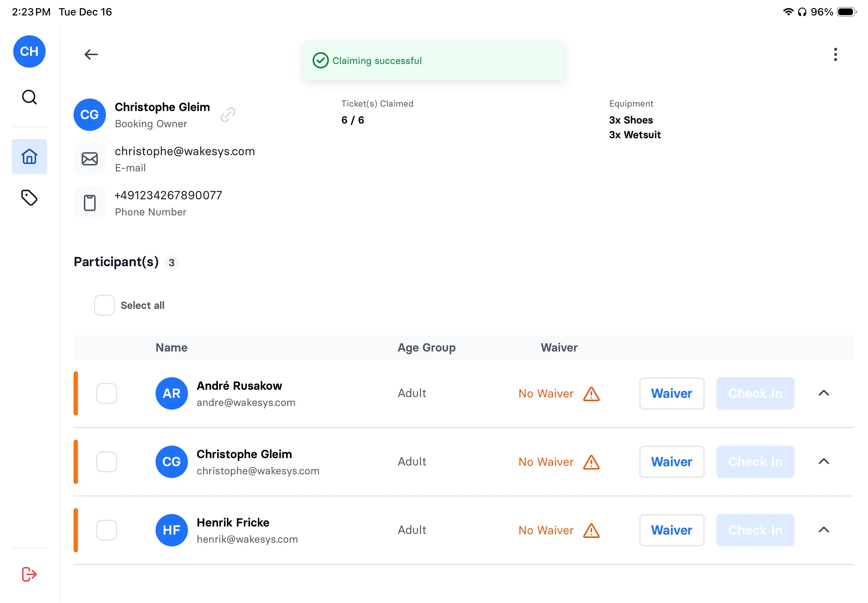The image size is (868, 603).
Task: Open the search icon in sidebar
Action: (29, 97)
